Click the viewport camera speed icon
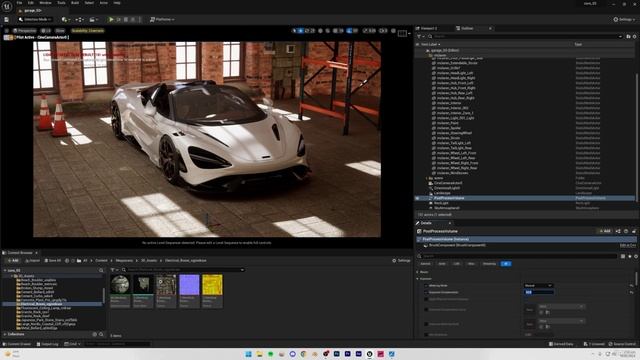This screenshot has height=360, width=640. [x=382, y=31]
